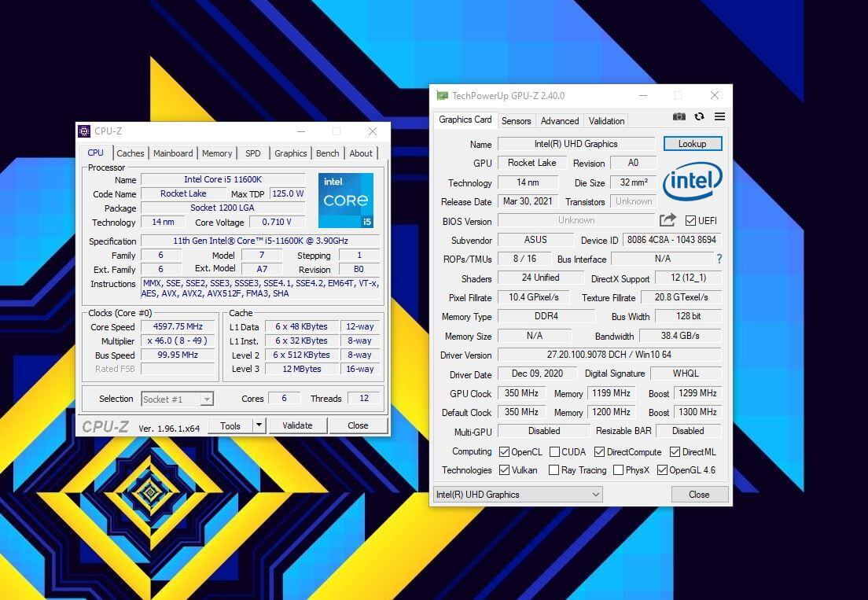Click the Bandwidth 38.4 GB/s value
Viewport: 868px width, 600px height.
680,336
